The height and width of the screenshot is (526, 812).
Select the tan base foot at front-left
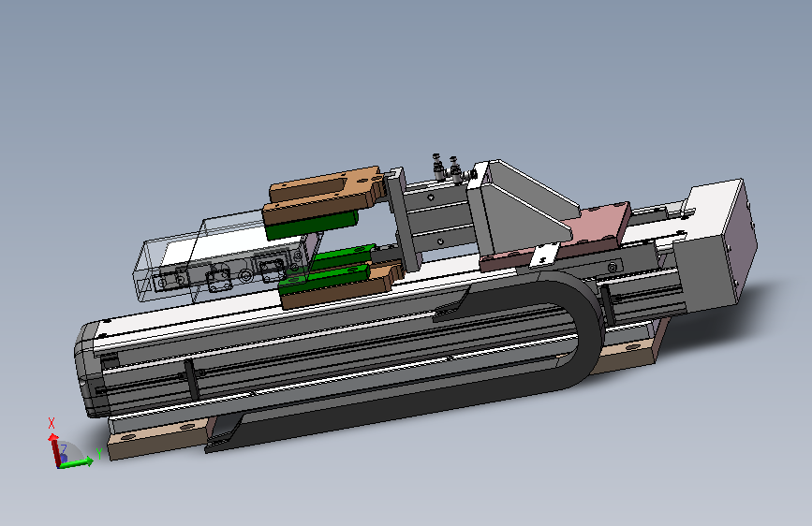pyautogui.click(x=160, y=439)
